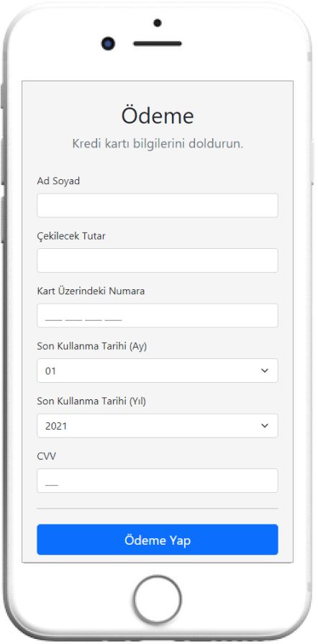Click the Ad Soyad label
This screenshot has width=318, height=644.
click(x=58, y=181)
